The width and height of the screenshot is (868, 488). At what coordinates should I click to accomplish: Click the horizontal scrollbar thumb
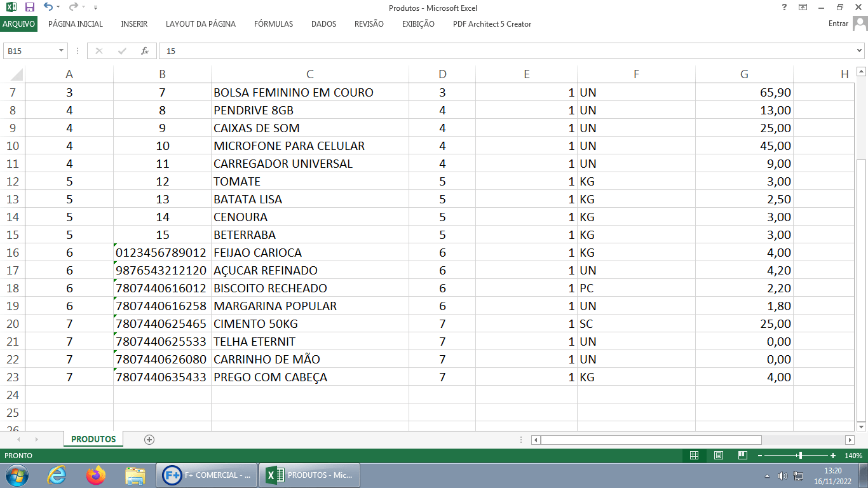point(651,440)
